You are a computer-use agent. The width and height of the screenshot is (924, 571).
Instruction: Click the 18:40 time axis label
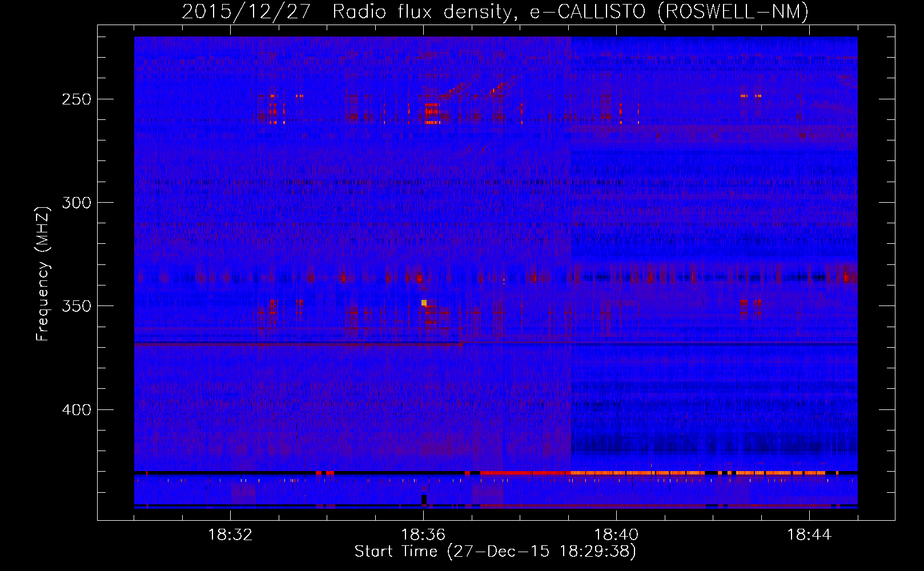click(616, 535)
